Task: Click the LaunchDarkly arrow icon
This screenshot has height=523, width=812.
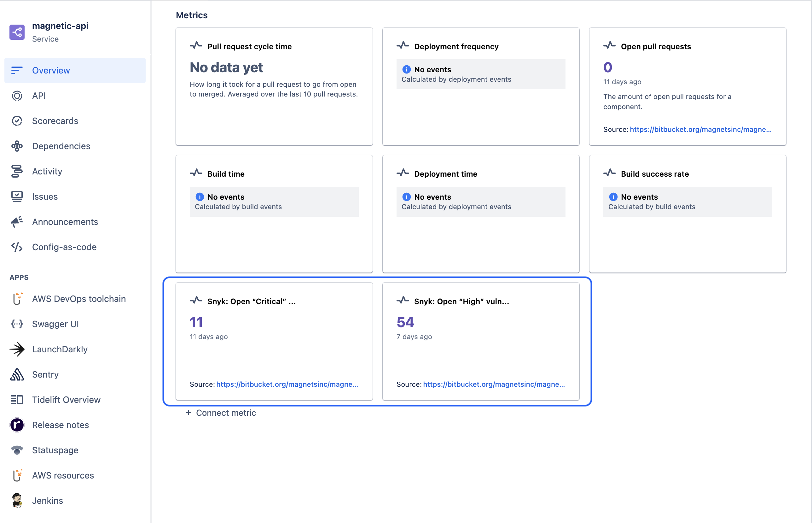Action: pyautogui.click(x=17, y=349)
